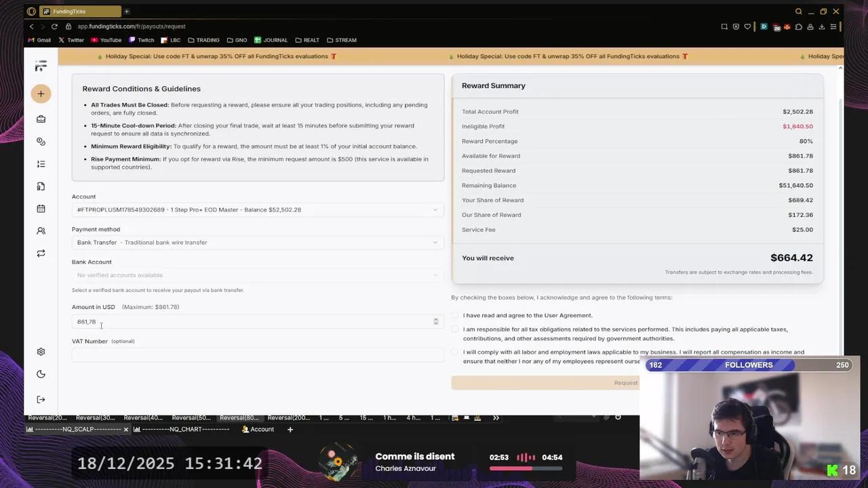Open the list icon in sidebar

[41, 164]
